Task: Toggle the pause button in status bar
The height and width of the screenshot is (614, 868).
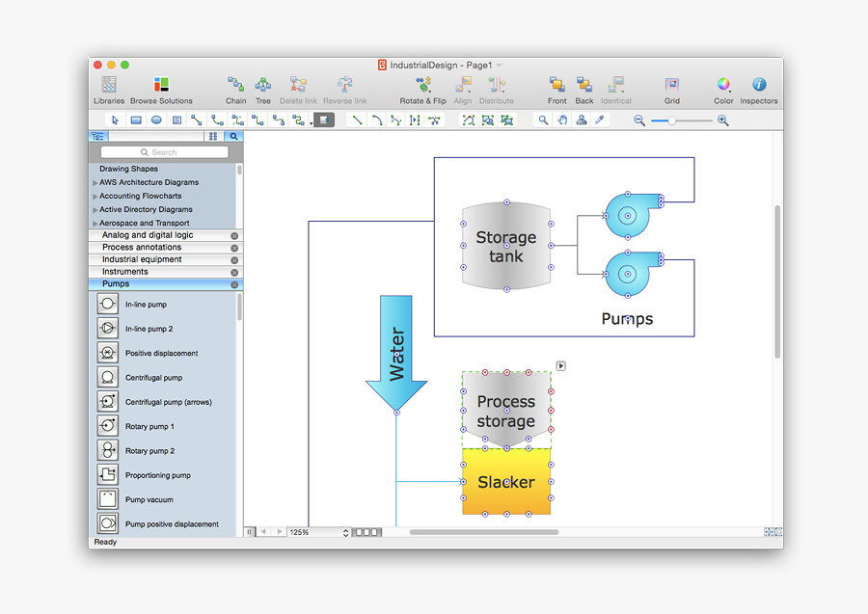Action: (x=249, y=531)
